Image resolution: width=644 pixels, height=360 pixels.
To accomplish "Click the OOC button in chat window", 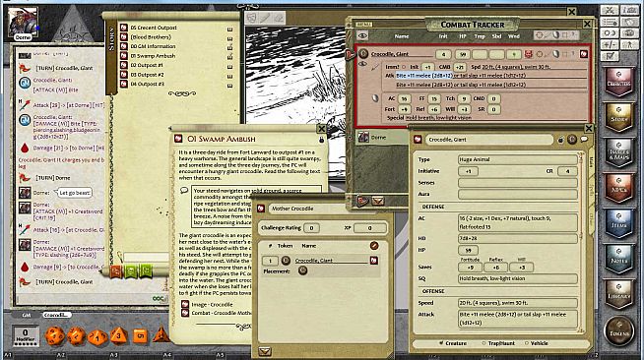I will (158, 299).
